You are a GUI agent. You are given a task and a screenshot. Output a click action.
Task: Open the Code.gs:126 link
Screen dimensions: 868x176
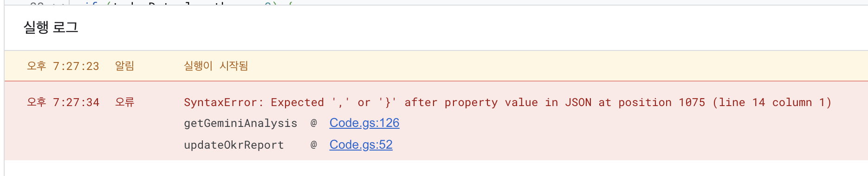point(364,123)
